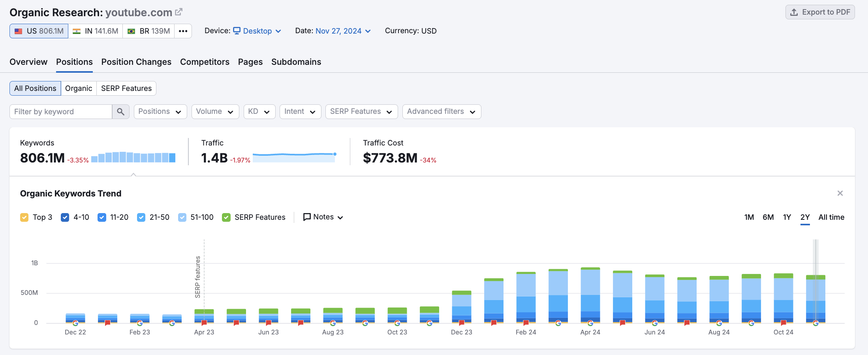Click the India flag icon
868x355 pixels.
pos(77,31)
